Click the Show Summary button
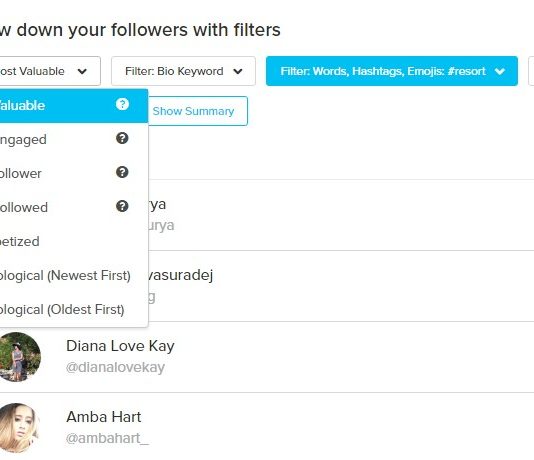Viewport: 534px width, 460px height. [x=193, y=111]
